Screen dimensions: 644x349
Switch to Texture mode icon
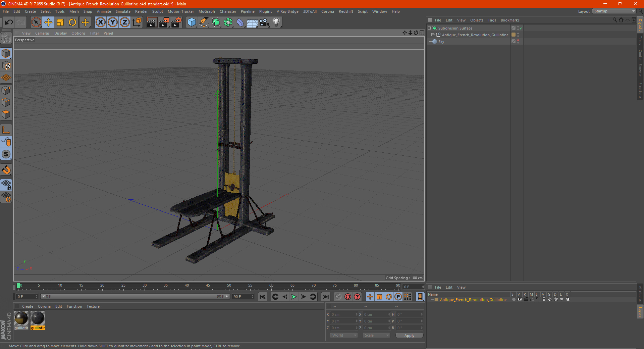tap(6, 66)
